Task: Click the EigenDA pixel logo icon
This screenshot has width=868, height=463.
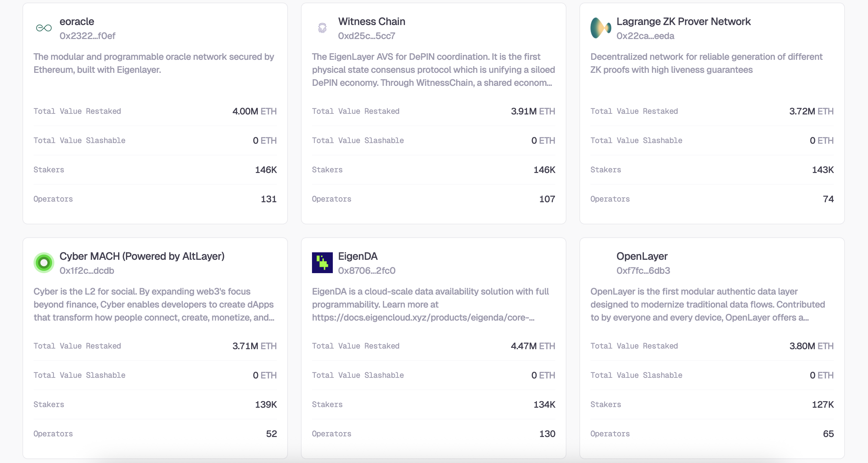Action: coord(322,263)
